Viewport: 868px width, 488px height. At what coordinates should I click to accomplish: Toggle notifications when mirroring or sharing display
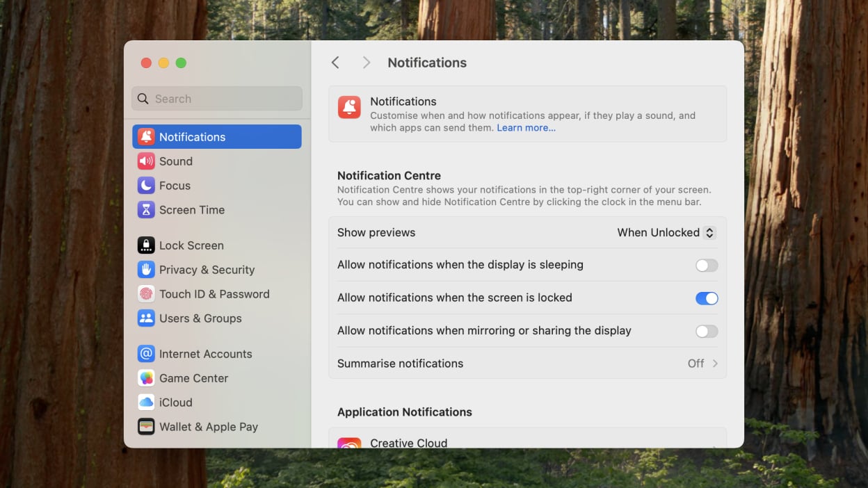coord(706,332)
